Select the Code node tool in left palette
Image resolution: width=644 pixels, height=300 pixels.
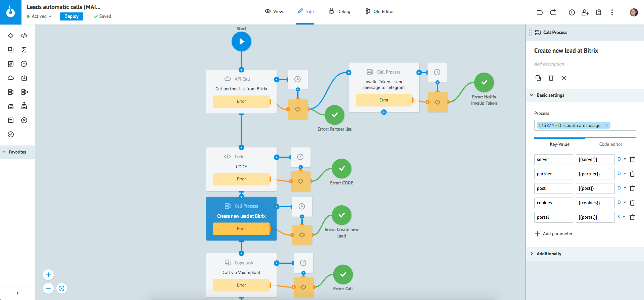(x=24, y=36)
